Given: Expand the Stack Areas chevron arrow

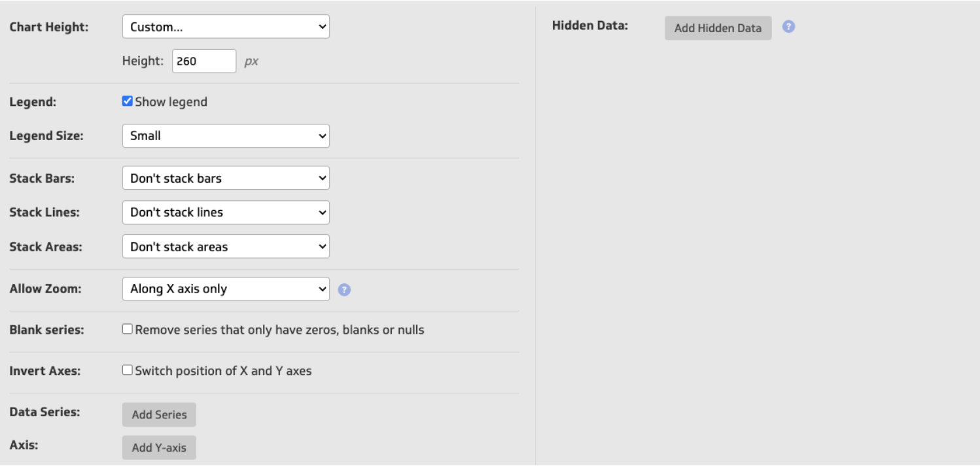Looking at the screenshot, I should coord(322,246).
